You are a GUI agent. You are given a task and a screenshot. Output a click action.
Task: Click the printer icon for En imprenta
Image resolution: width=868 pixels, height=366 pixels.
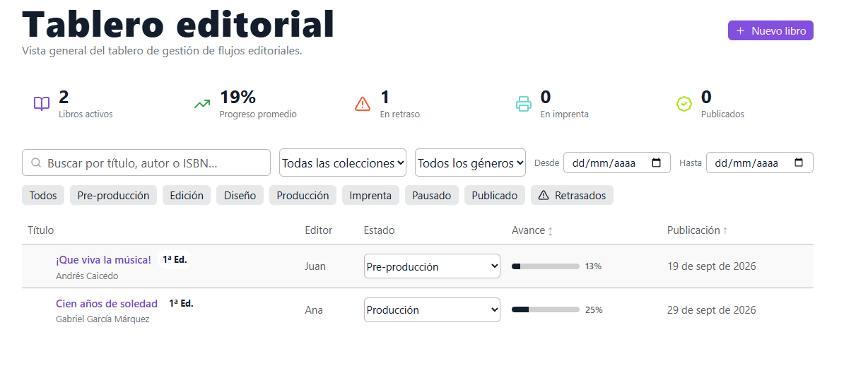click(x=523, y=104)
